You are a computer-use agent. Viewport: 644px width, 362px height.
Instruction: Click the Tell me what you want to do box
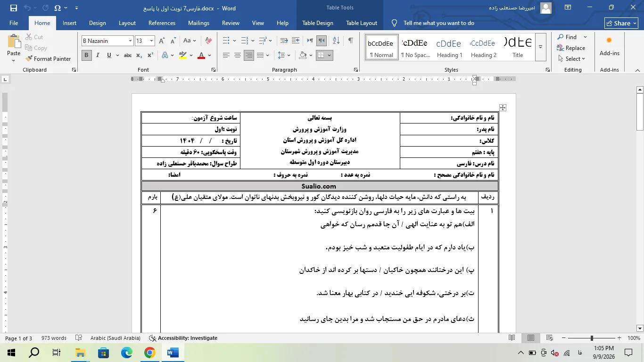(x=438, y=23)
